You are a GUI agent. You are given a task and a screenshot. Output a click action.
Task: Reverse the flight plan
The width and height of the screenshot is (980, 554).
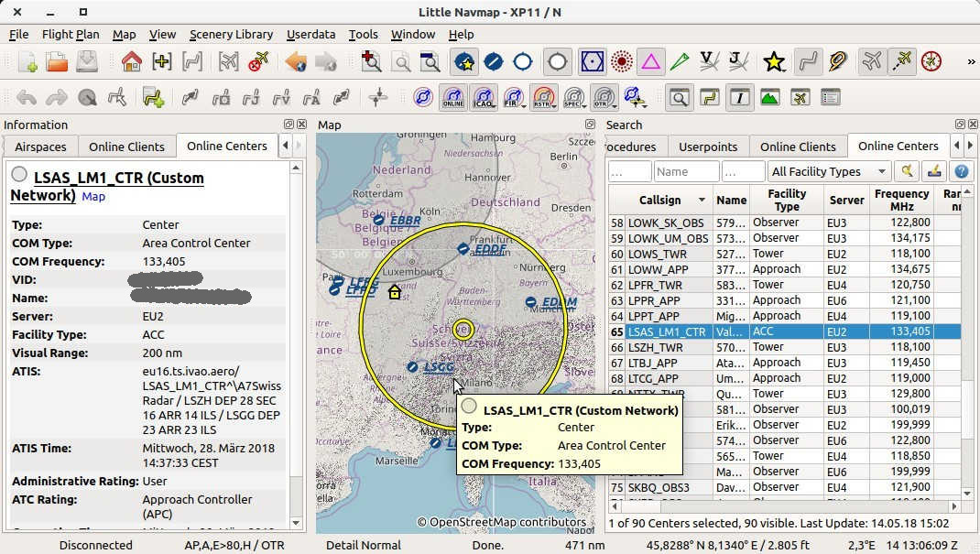point(342,97)
